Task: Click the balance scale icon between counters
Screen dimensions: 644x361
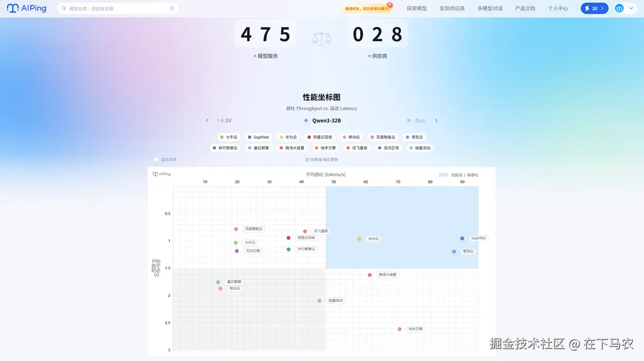Action: (321, 39)
